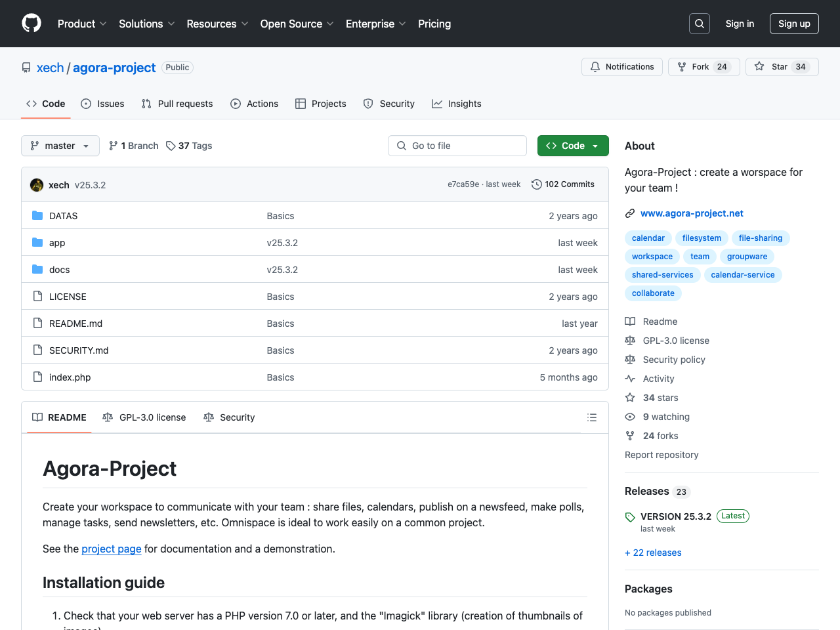
Task: Click the eye icon beside 9 watching
Action: (630, 417)
